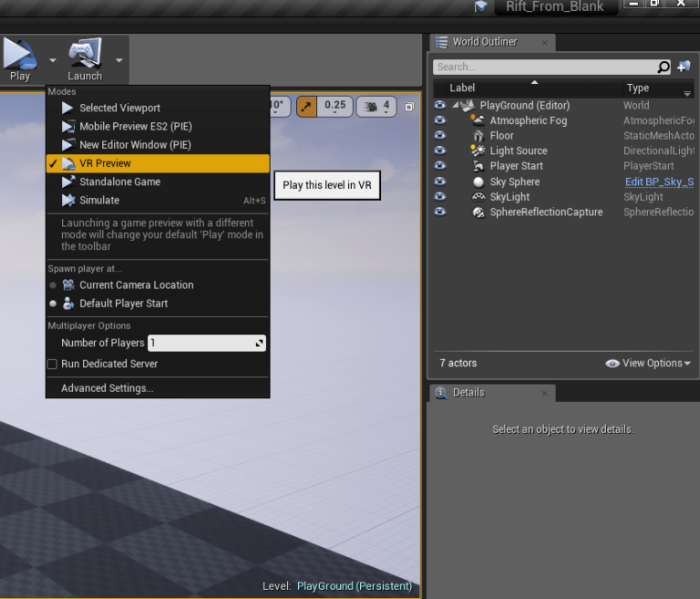
Task: Click the Standalone Game mode icon
Action: click(68, 181)
